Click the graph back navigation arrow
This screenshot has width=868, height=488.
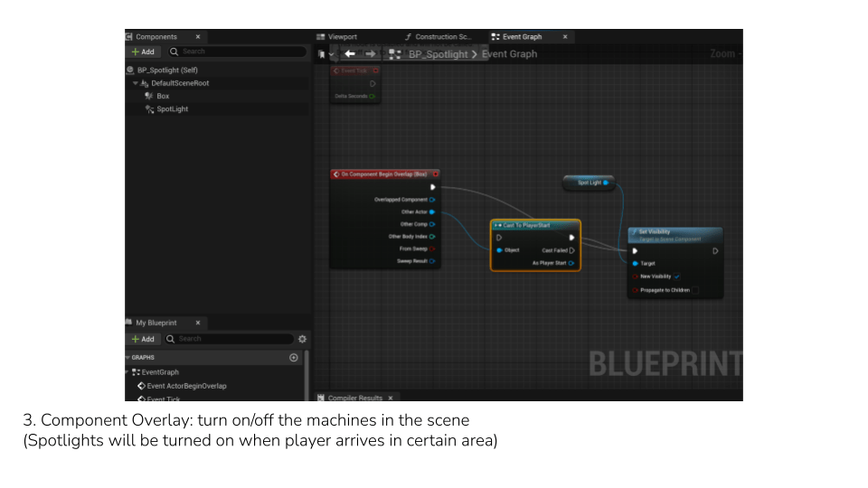(350, 54)
